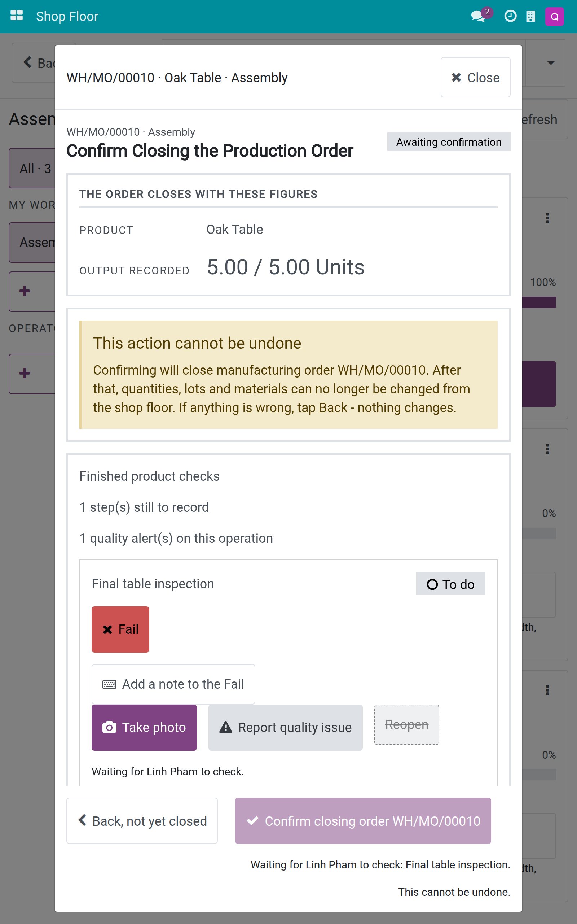
Task: Mark Final table inspection as Fail
Action: [120, 629]
